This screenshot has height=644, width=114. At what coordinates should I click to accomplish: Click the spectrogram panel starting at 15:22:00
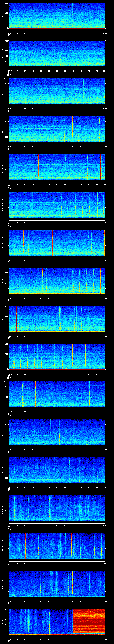(57, 243)
